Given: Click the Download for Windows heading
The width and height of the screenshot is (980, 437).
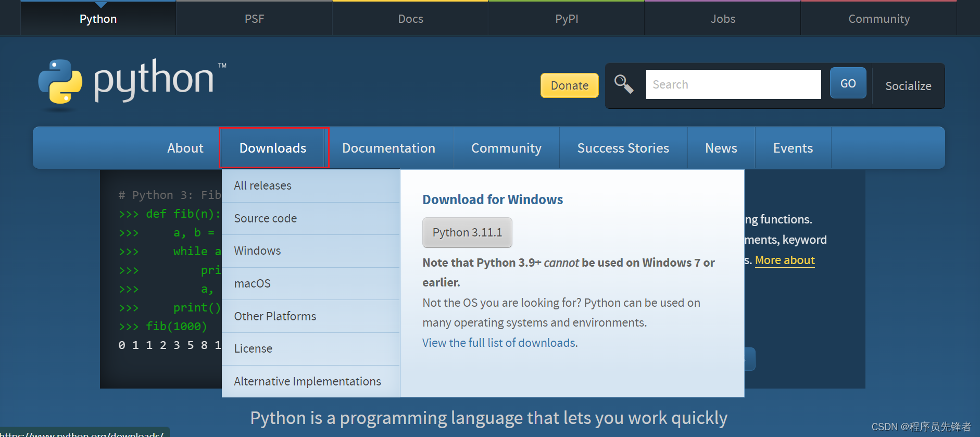Looking at the screenshot, I should click(493, 199).
